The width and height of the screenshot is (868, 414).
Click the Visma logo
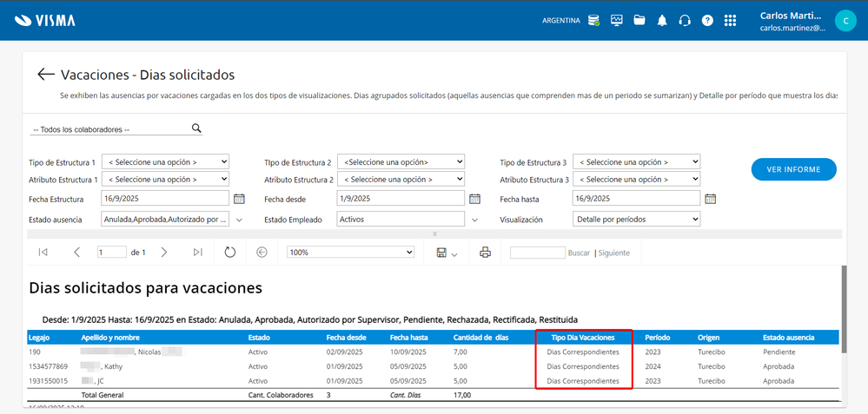click(x=45, y=21)
